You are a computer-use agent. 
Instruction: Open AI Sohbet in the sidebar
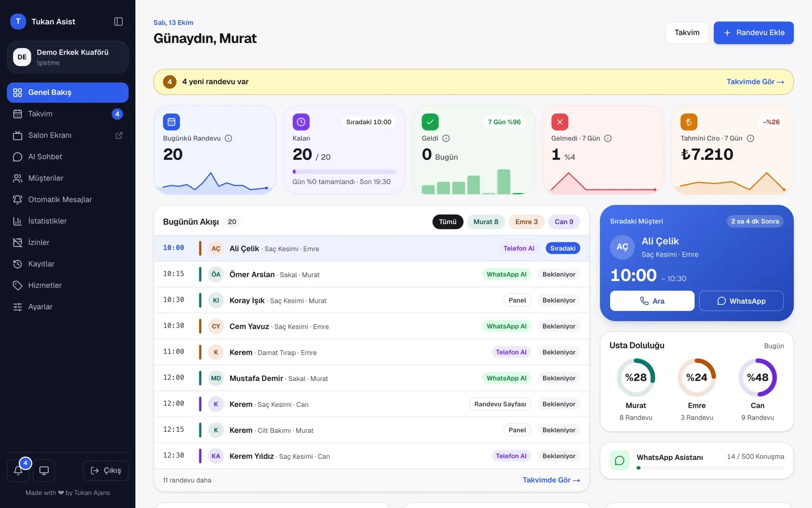click(x=67, y=156)
